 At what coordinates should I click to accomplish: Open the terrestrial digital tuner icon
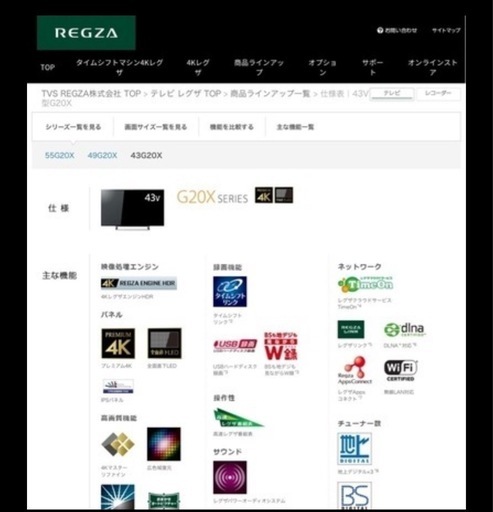point(354,449)
